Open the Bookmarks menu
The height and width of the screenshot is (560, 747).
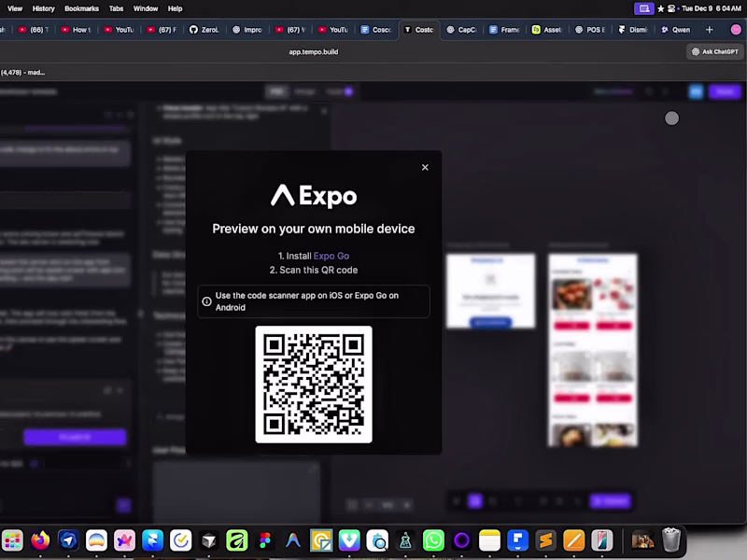(x=81, y=8)
